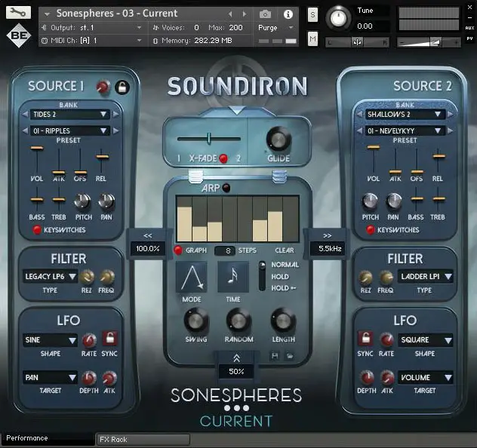Open the SQUARE LFO shape dropdown

click(426, 340)
